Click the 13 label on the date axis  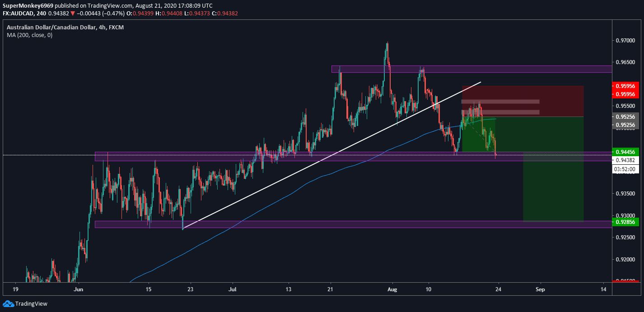[289, 289]
